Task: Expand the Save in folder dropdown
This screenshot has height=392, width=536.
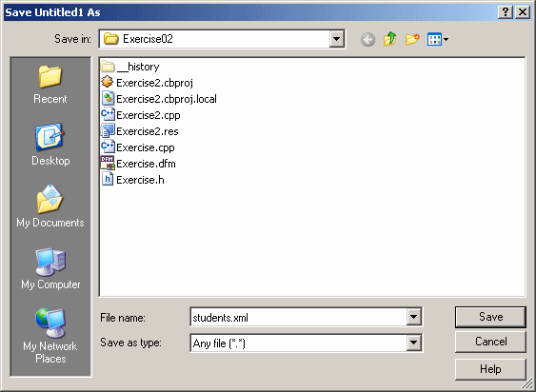Action: pyautogui.click(x=336, y=39)
